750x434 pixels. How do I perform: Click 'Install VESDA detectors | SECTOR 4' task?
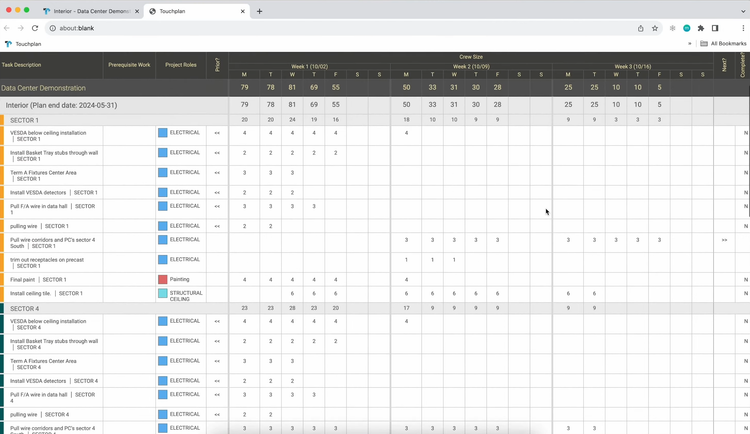[x=54, y=381]
